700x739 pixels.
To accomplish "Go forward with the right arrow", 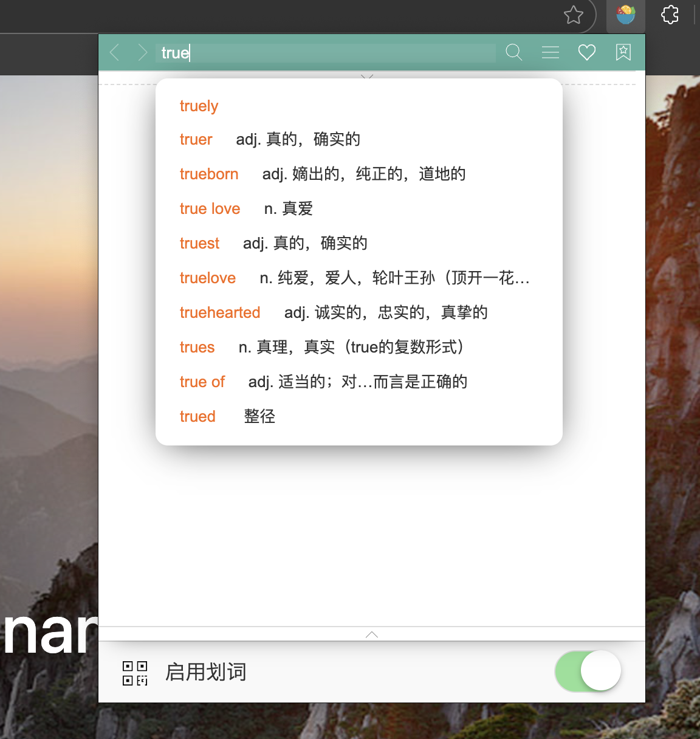I will click(142, 53).
